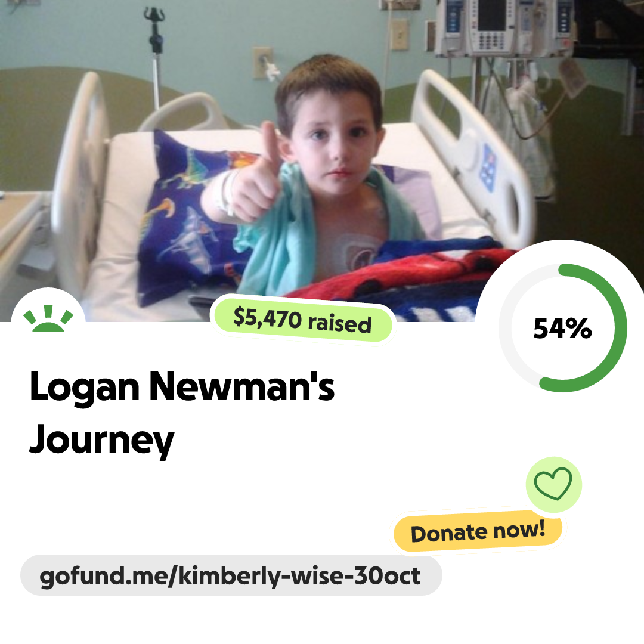
Task: Click the 54% progress ring
Action: pyautogui.click(x=563, y=328)
